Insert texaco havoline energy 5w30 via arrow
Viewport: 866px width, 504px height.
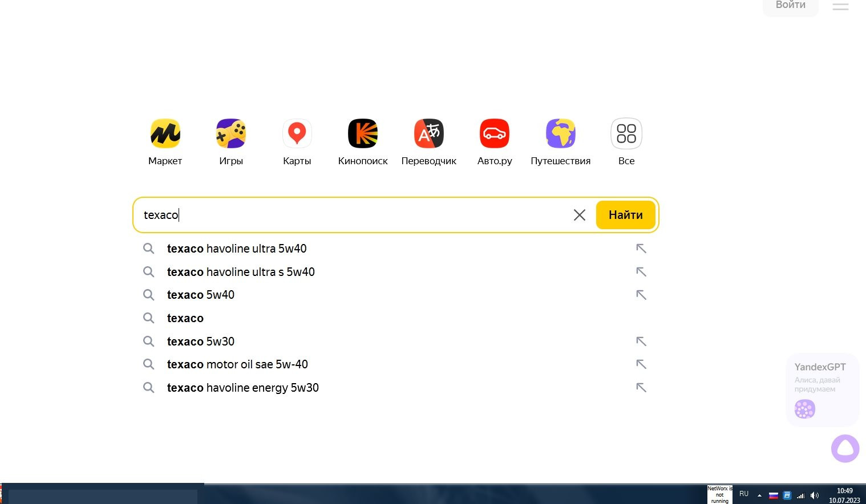click(641, 388)
